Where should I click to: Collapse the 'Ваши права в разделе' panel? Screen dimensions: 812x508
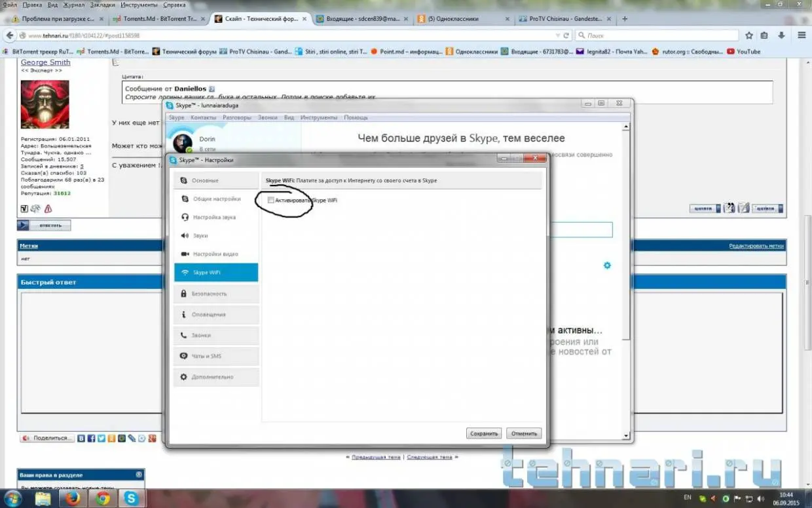(139, 475)
